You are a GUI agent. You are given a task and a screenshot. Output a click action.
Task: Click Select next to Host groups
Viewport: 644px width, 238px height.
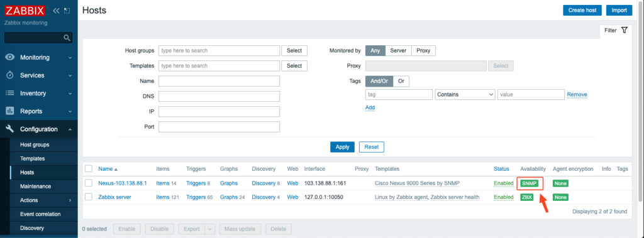[x=294, y=50]
